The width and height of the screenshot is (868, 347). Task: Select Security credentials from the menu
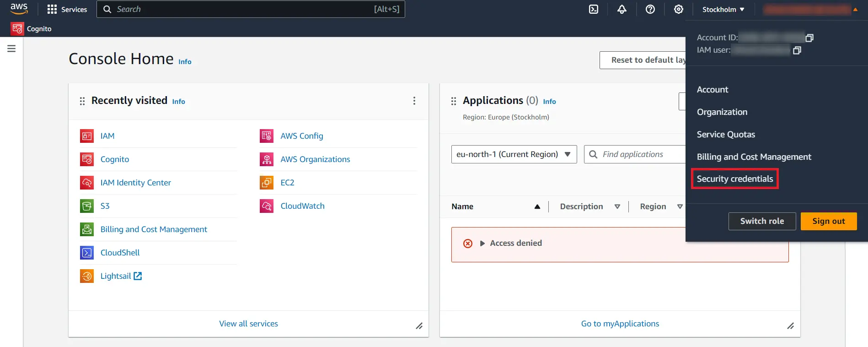click(x=735, y=179)
